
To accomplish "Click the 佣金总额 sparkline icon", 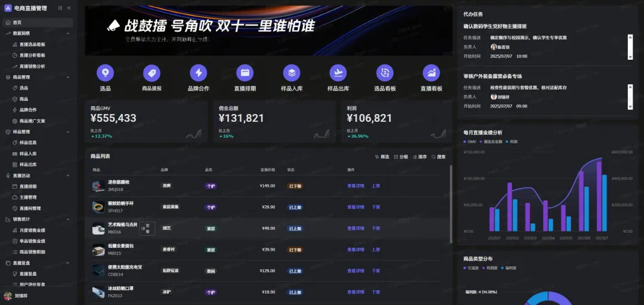I will coord(321,134).
